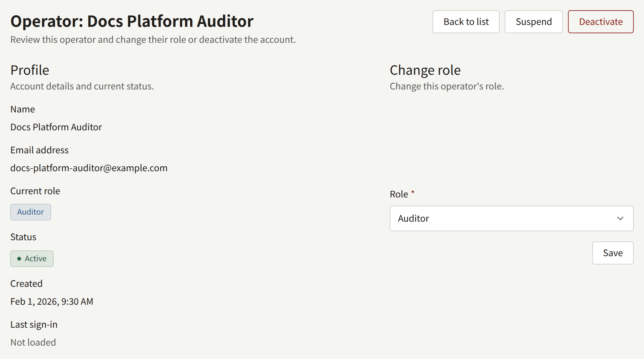The image size is (644, 359).
Task: Go back to the operator list
Action: pos(466,22)
